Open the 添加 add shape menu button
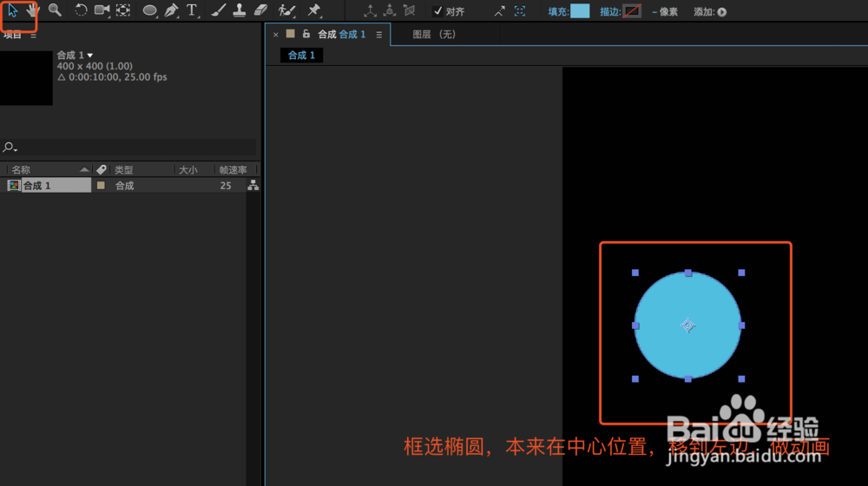Viewport: 868px width, 486px height. (722, 12)
